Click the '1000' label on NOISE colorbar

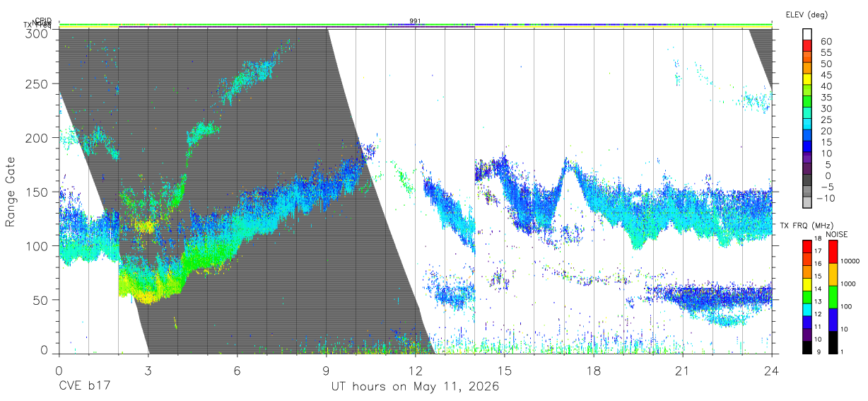pyautogui.click(x=849, y=284)
